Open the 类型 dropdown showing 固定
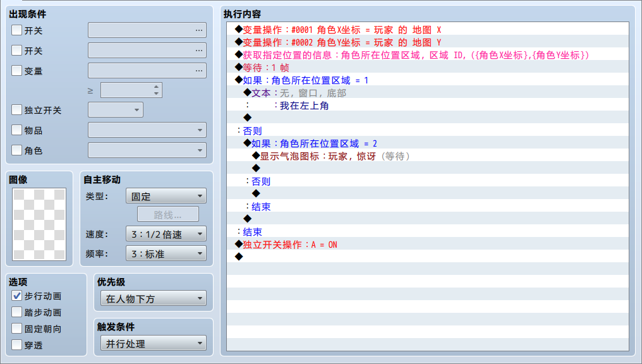The height and width of the screenshot is (364, 642). [x=166, y=196]
